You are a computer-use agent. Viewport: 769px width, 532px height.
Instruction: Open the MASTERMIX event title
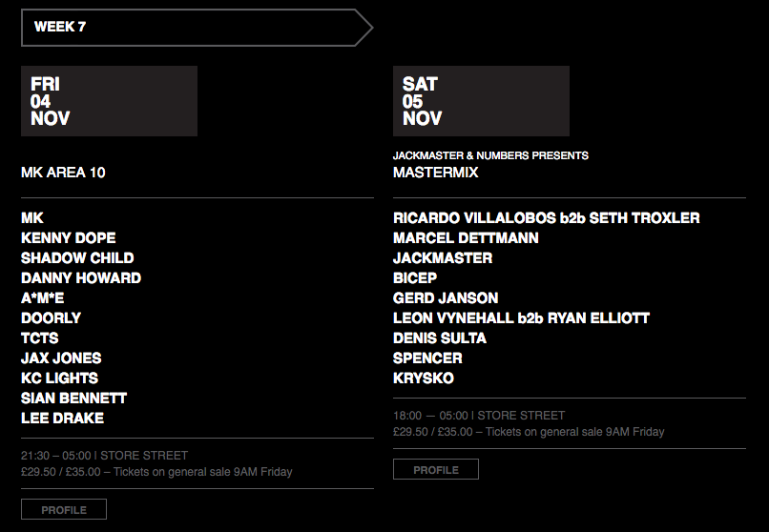pos(435,173)
